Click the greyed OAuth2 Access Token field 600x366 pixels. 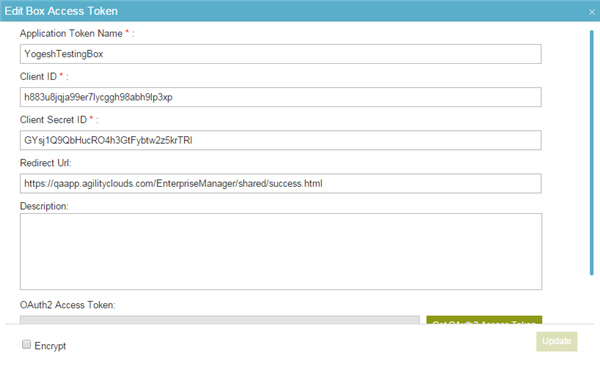pyautogui.click(x=220, y=320)
